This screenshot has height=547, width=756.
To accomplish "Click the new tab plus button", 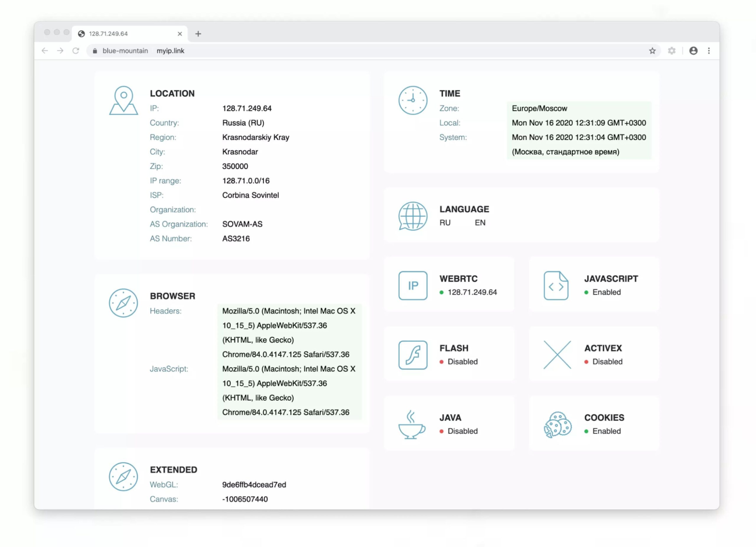I will pyautogui.click(x=199, y=33).
